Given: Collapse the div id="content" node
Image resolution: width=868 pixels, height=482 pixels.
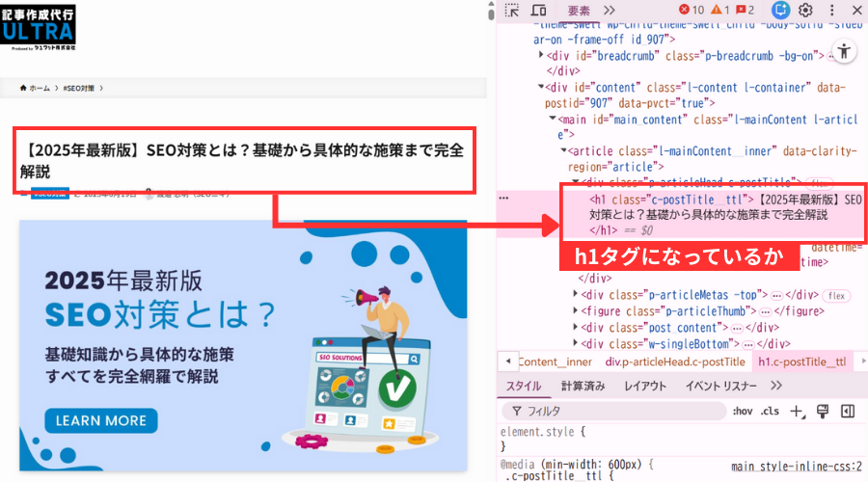Looking at the screenshot, I should click(541, 87).
